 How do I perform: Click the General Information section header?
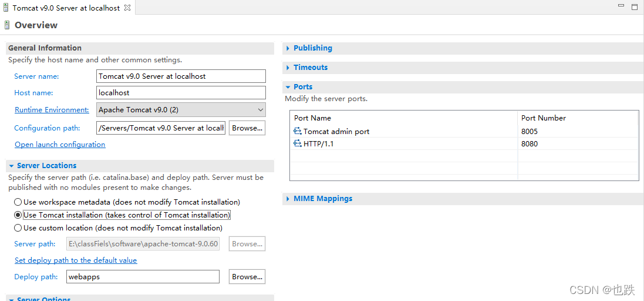pos(140,48)
